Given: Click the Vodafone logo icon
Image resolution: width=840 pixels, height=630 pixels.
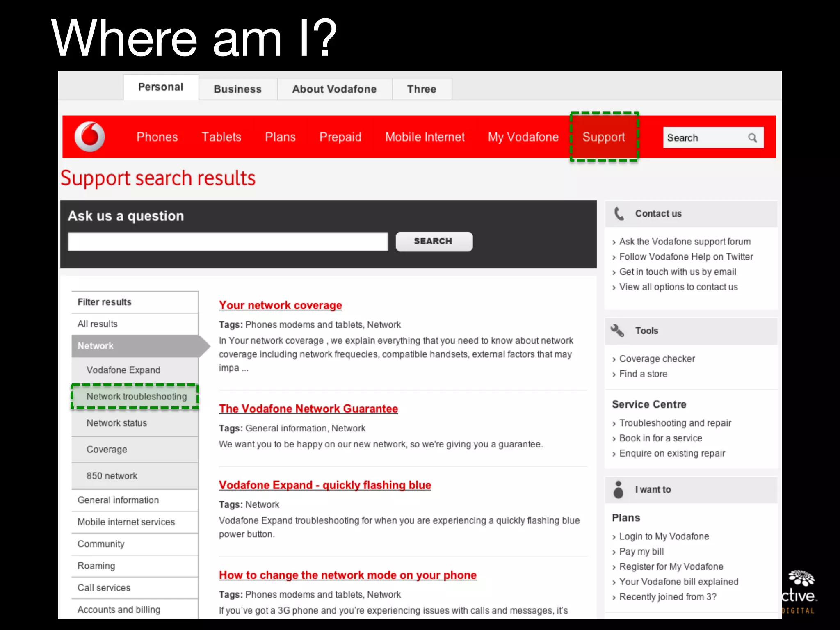Looking at the screenshot, I should coord(89,137).
